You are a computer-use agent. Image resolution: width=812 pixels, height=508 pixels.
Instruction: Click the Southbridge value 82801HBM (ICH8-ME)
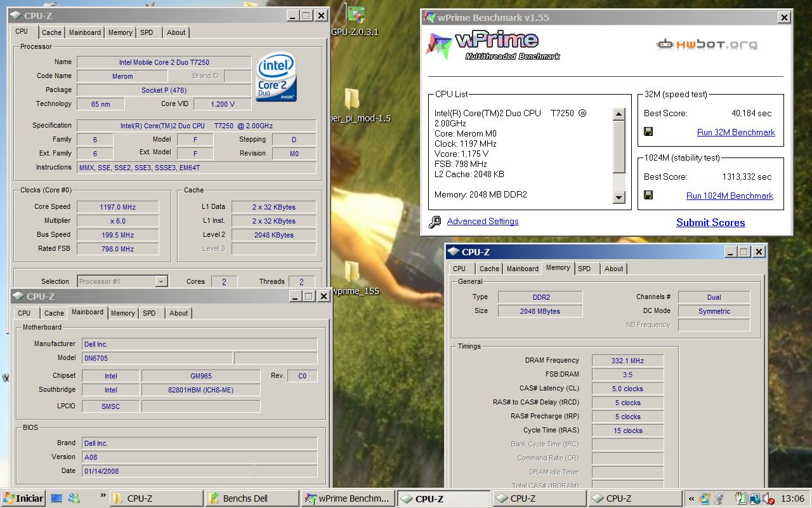click(x=200, y=390)
